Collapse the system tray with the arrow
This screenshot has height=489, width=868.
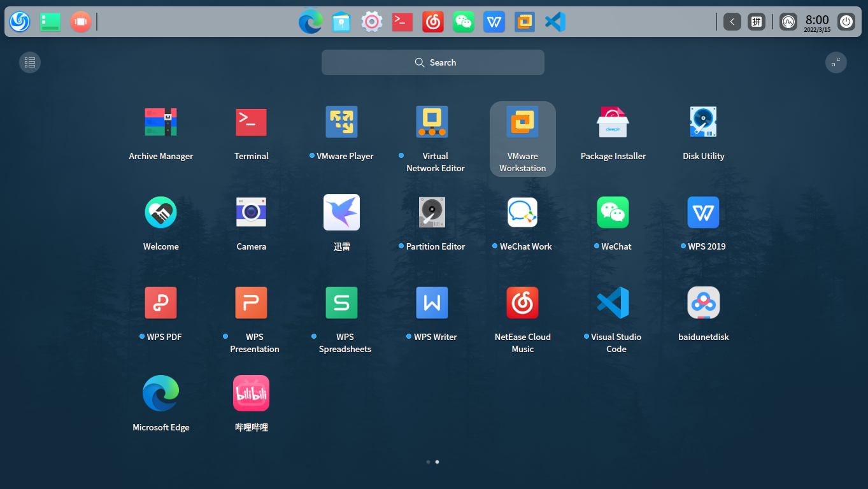pyautogui.click(x=732, y=22)
